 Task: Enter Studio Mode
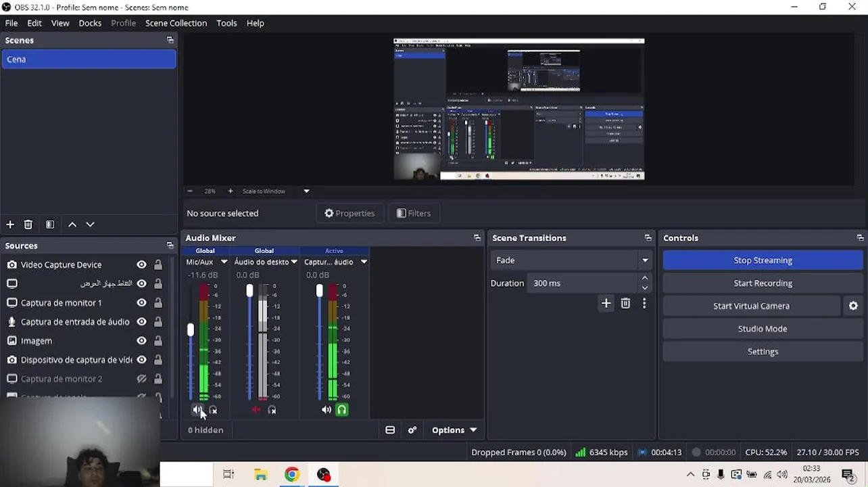click(x=763, y=329)
